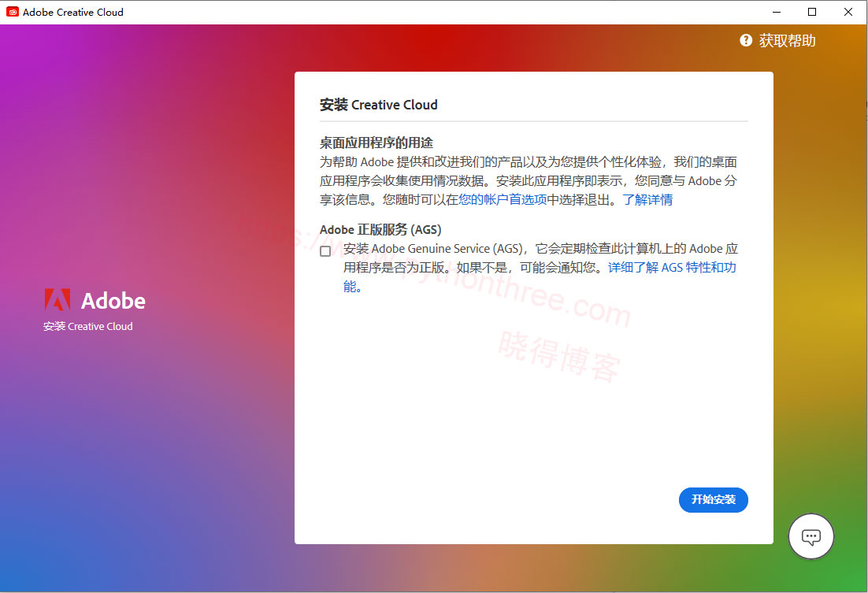Open the 您的帐户首选项 link
This screenshot has width=868, height=593.
point(502,199)
